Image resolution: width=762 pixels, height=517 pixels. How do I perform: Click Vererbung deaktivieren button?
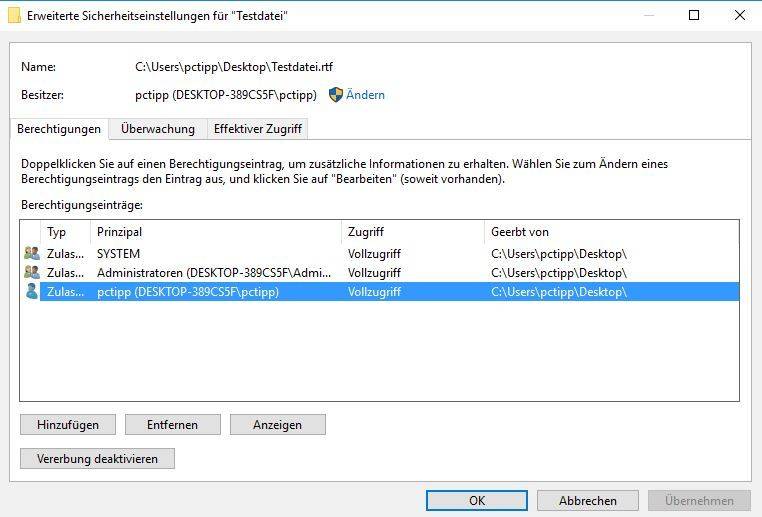click(97, 458)
